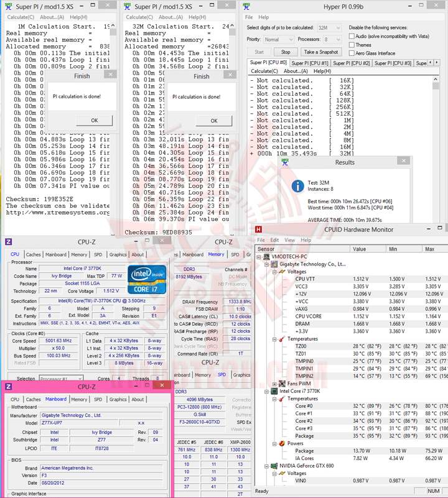Open Hyper PI File menu
Viewport: 448px width, 498px height.
point(249,17)
